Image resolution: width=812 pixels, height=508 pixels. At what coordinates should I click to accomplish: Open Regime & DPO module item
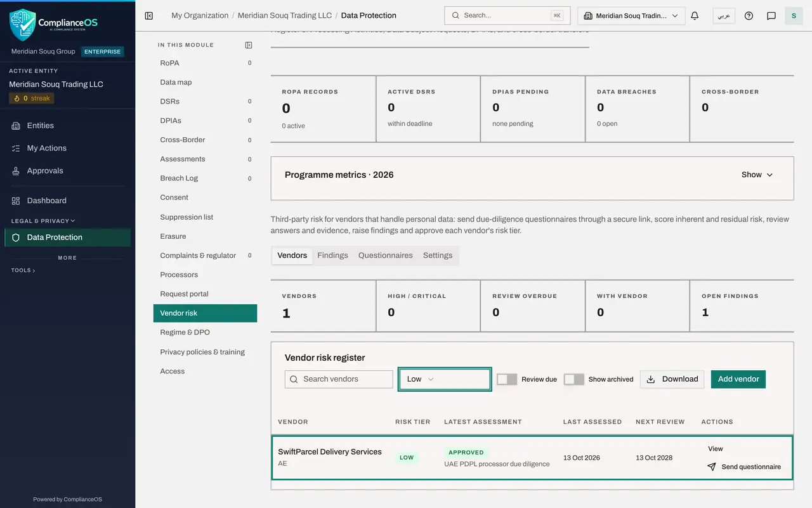point(205,332)
